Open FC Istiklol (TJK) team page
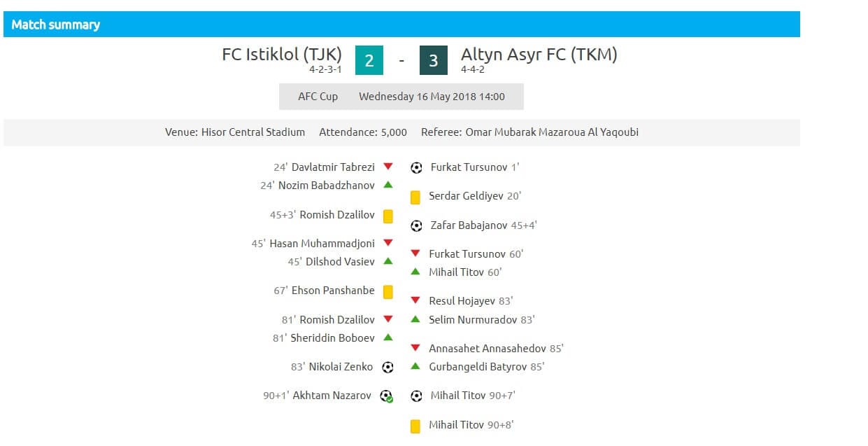 pyautogui.click(x=282, y=55)
